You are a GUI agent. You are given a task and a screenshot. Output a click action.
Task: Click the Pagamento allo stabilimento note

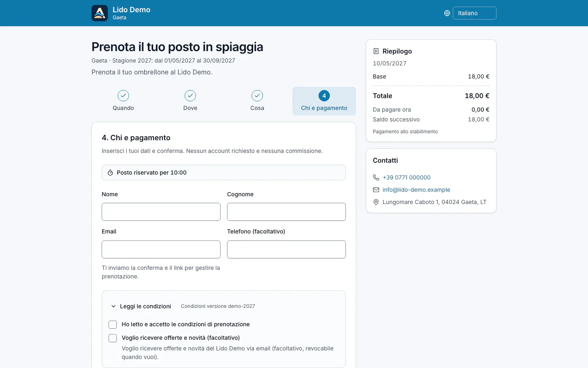405,132
